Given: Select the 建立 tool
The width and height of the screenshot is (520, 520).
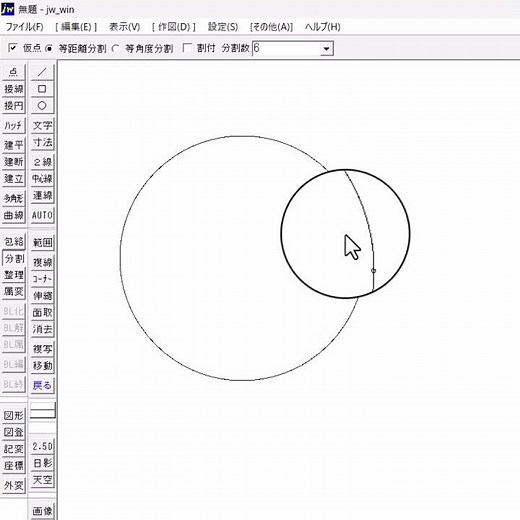Looking at the screenshot, I should 13,178.
